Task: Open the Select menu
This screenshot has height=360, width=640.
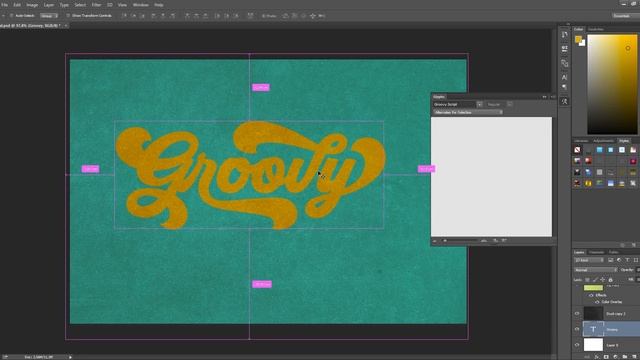Action: [x=80, y=5]
